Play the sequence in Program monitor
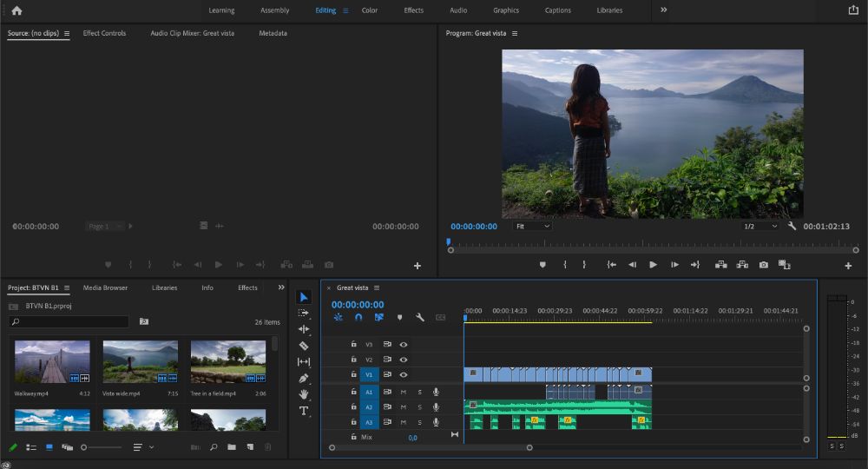The image size is (868, 469). [653, 265]
